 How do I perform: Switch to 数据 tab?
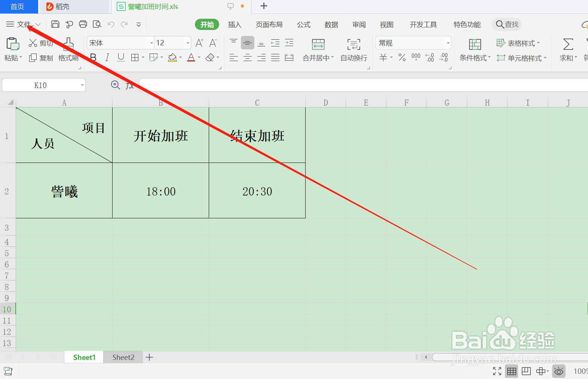tap(331, 25)
